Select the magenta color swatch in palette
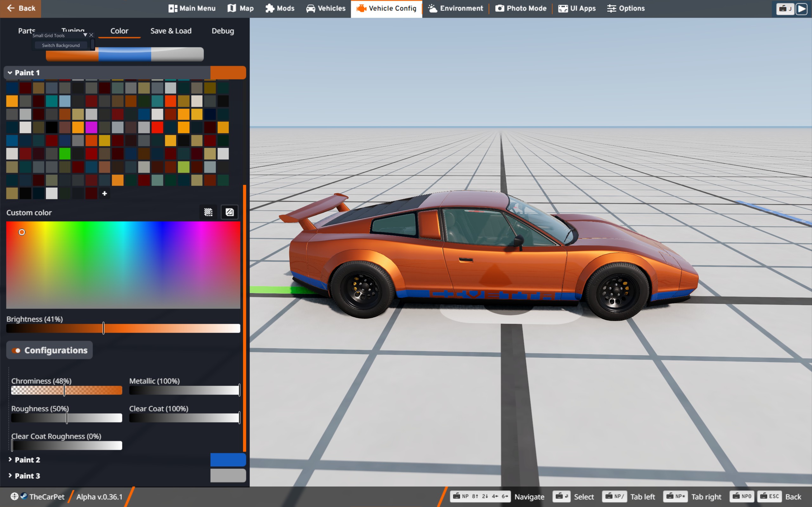The image size is (812, 507). coord(91,127)
